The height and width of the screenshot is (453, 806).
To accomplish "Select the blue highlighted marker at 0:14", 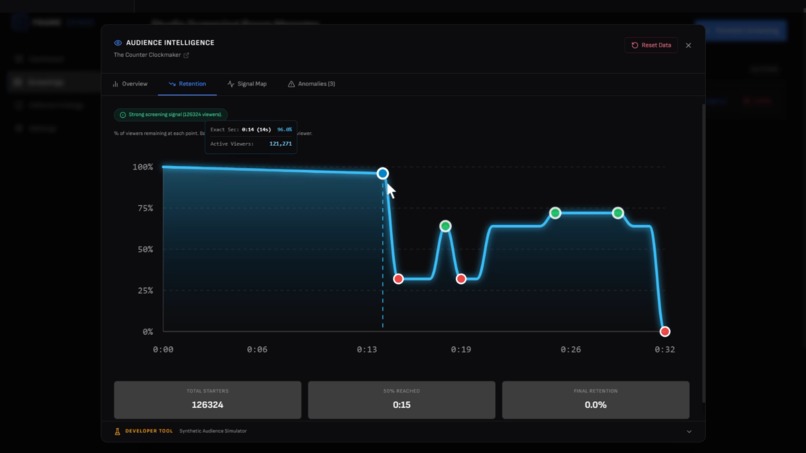I will click(x=382, y=173).
